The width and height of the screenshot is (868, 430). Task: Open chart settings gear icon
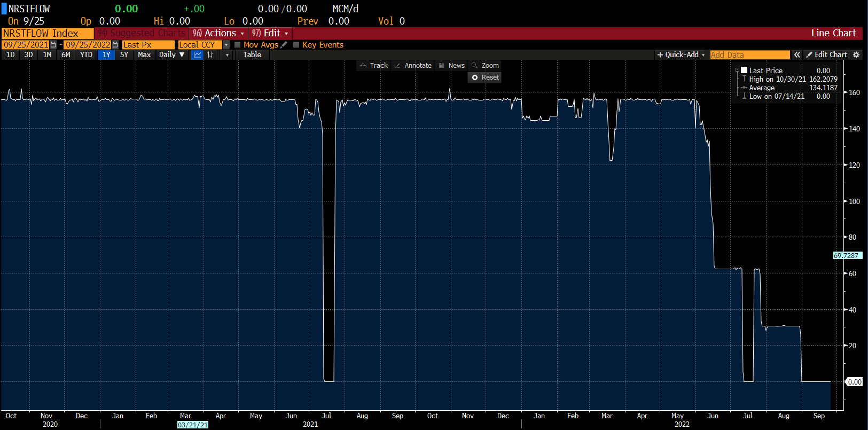point(856,55)
